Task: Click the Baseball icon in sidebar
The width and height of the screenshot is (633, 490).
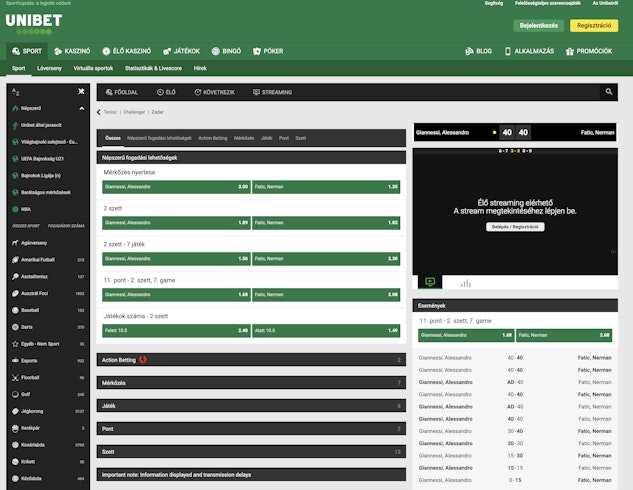Action: (15, 310)
